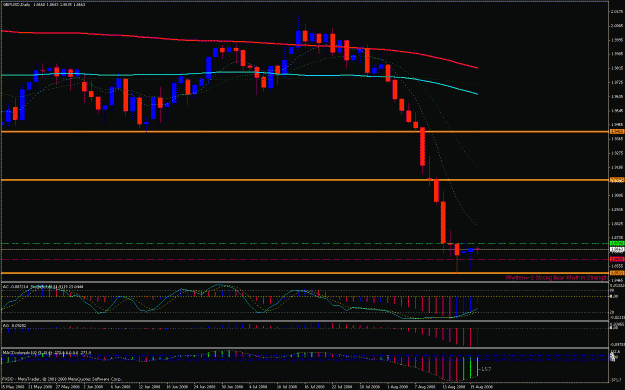625x390 pixels.
Task: Click the MACD indicator label in bottom pane
Action: click(x=47, y=353)
